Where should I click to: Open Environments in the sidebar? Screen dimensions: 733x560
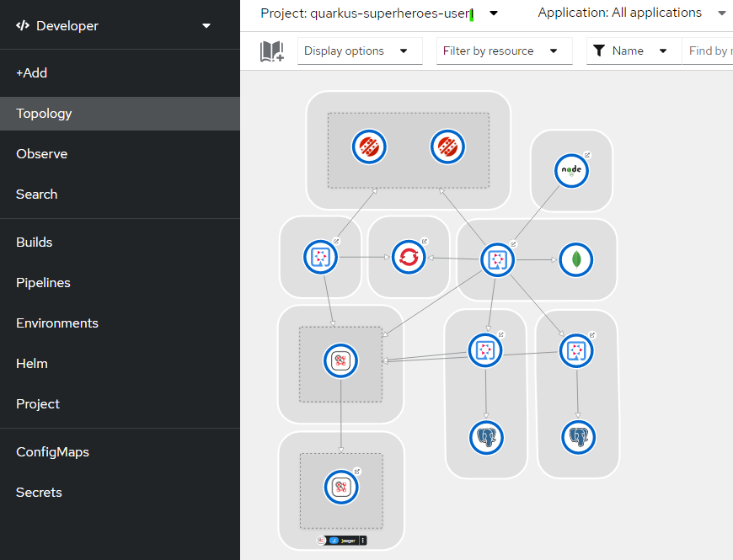[x=120, y=323]
